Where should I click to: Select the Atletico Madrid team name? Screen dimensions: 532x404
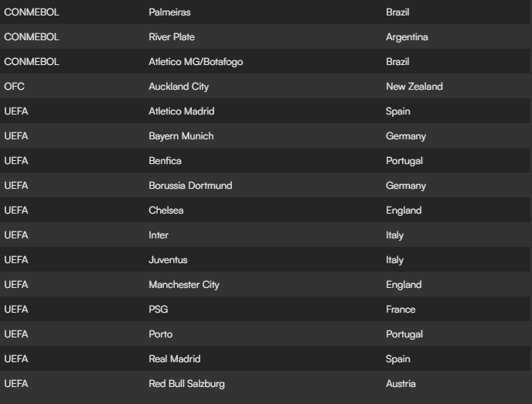[x=182, y=111]
